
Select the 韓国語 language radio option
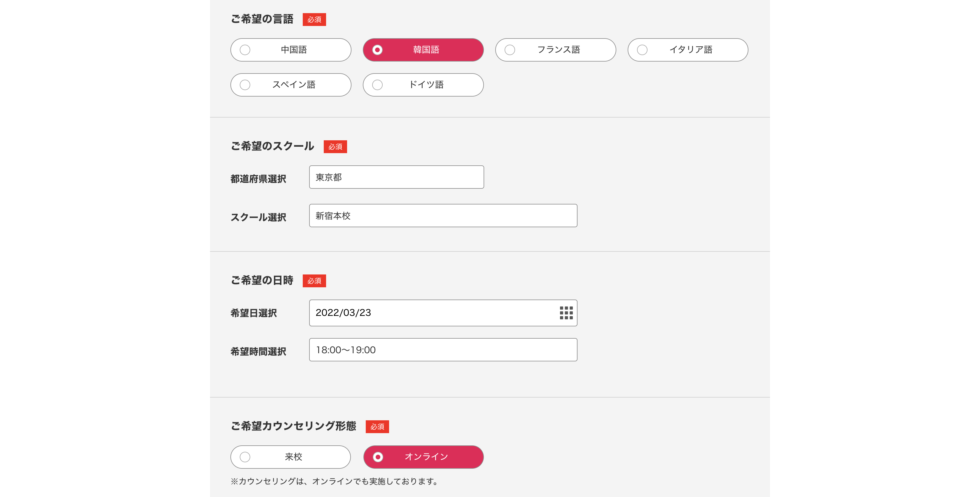point(423,50)
